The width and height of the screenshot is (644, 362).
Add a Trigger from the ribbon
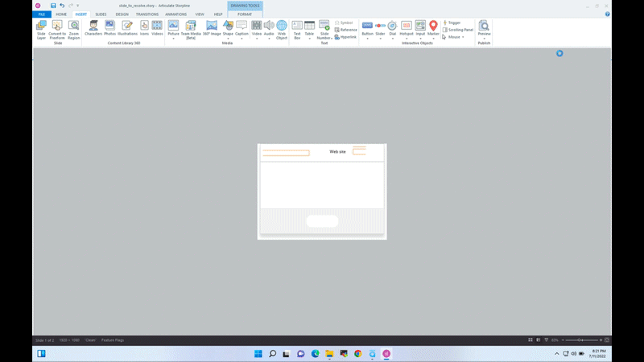point(453,23)
